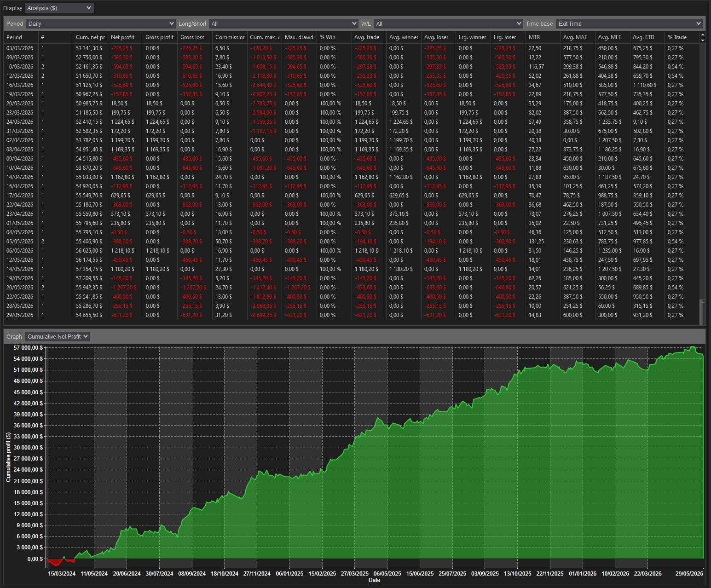The image size is (711, 588).
Task: Click the 57 000,00 $ y-axis label
Action: (29, 348)
